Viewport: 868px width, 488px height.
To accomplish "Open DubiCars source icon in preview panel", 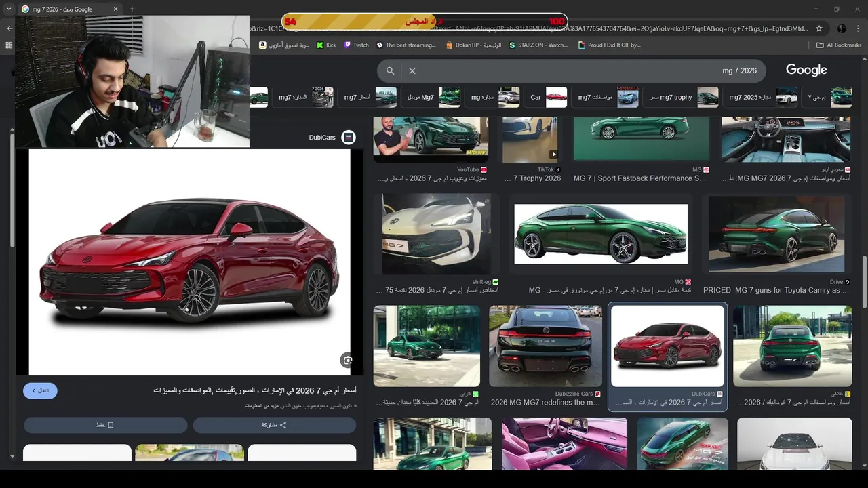I will coord(348,138).
